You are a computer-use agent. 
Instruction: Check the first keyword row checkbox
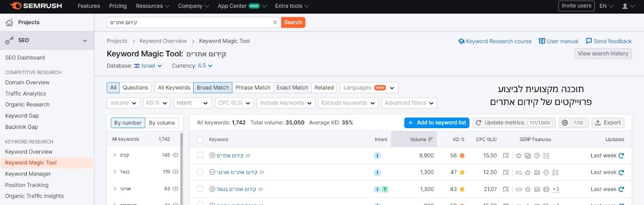pos(200,155)
